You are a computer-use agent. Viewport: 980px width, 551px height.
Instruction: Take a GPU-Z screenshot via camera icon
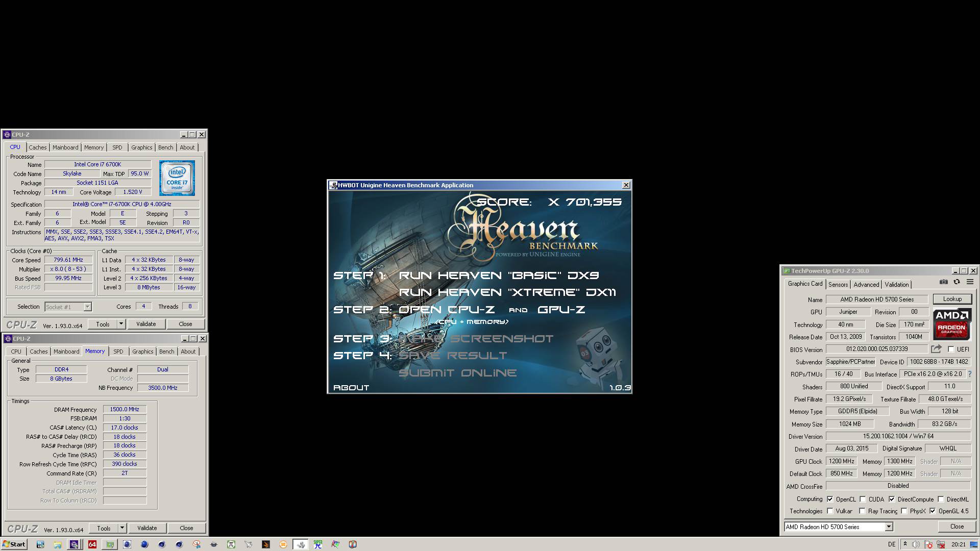tap(944, 282)
